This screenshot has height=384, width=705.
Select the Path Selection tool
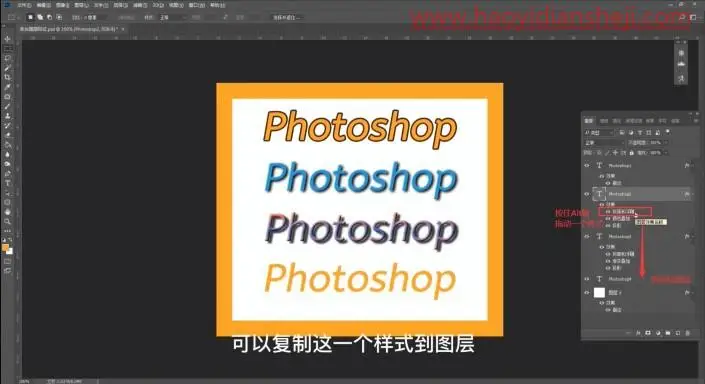[x=8, y=192]
